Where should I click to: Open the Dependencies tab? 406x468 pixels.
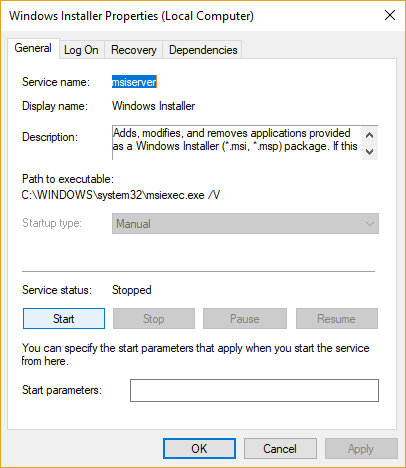click(x=203, y=50)
